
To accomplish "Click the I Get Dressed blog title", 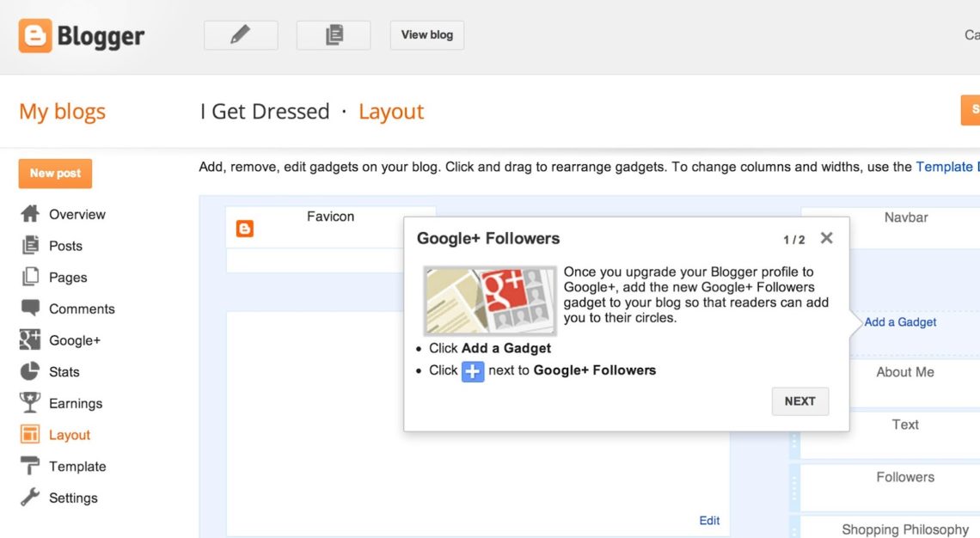I will point(265,111).
